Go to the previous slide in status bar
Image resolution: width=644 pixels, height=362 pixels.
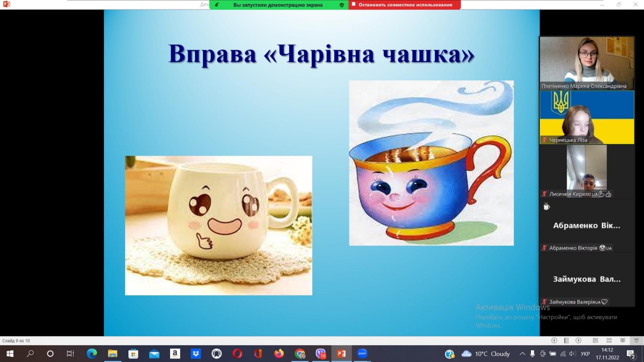click(554, 340)
